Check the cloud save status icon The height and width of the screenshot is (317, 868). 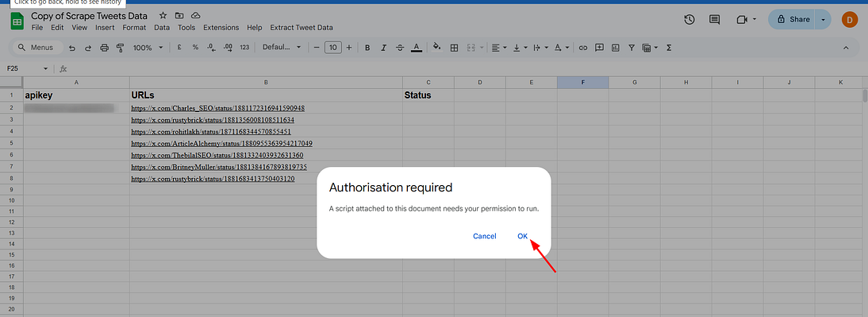click(195, 16)
